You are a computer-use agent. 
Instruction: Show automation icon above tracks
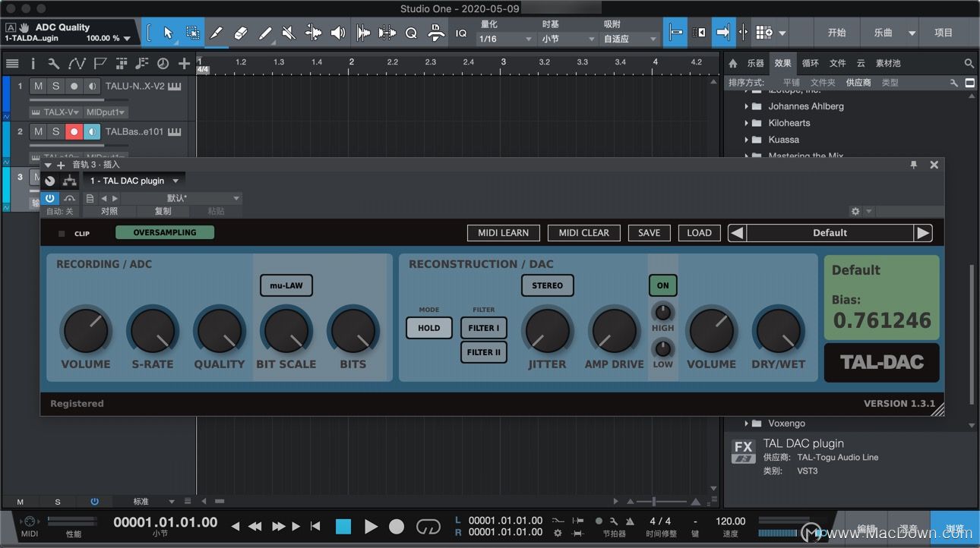76,64
